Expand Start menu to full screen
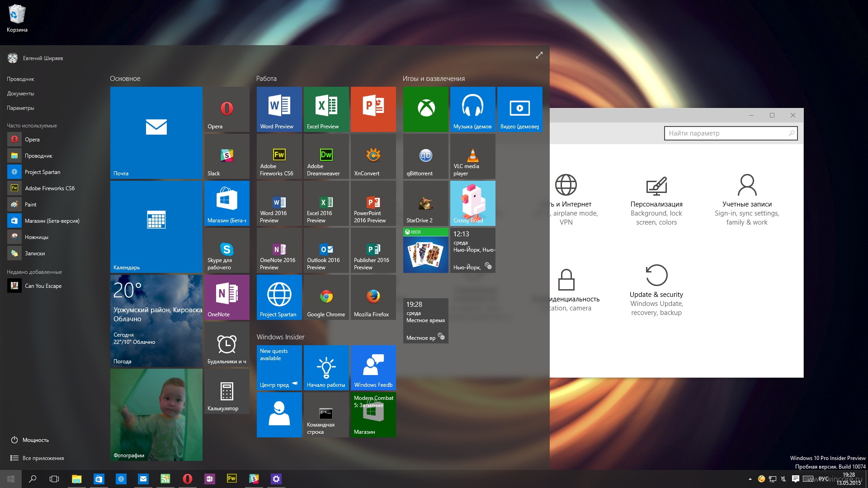Viewport: 868px width, 488px height. [x=539, y=55]
